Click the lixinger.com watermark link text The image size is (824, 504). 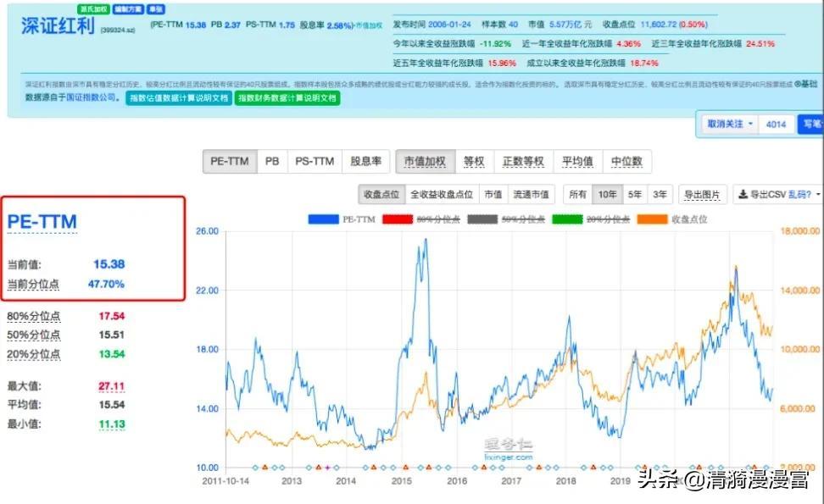click(508, 457)
